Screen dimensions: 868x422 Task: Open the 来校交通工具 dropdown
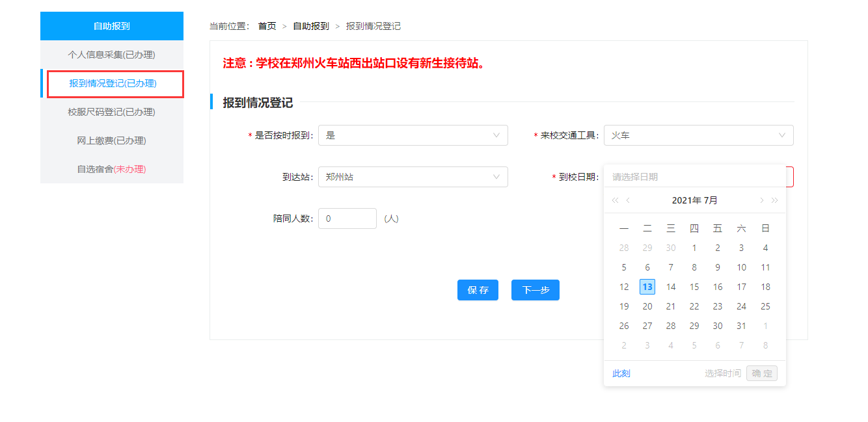point(698,135)
